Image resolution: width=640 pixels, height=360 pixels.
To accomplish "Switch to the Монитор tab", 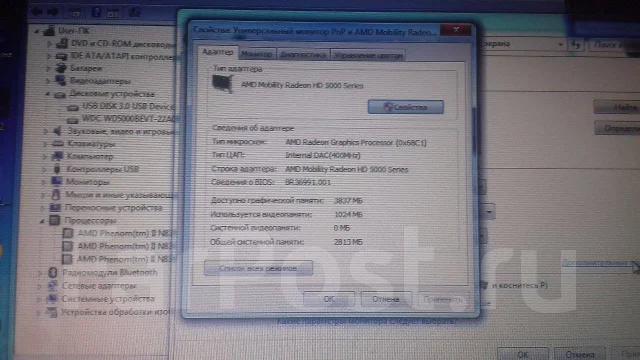I will (x=256, y=54).
